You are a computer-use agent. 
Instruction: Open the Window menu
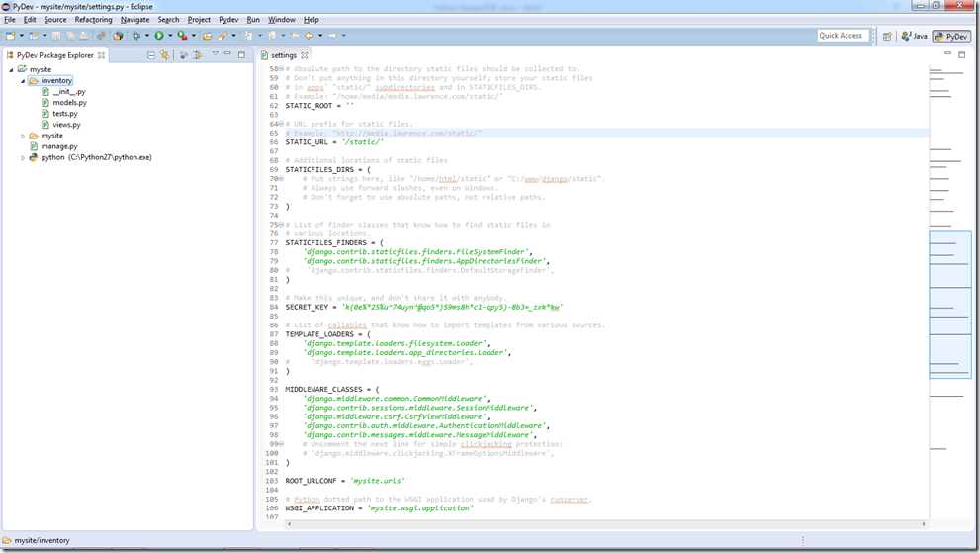pyautogui.click(x=281, y=20)
